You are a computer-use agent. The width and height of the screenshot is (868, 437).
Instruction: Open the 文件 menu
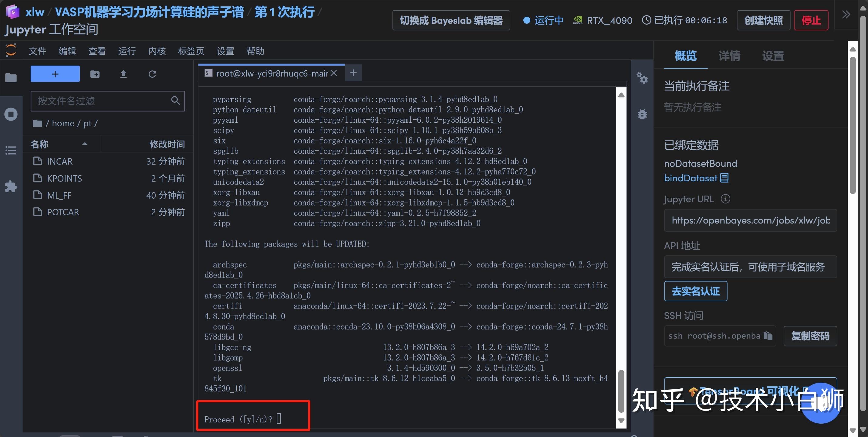(x=37, y=51)
